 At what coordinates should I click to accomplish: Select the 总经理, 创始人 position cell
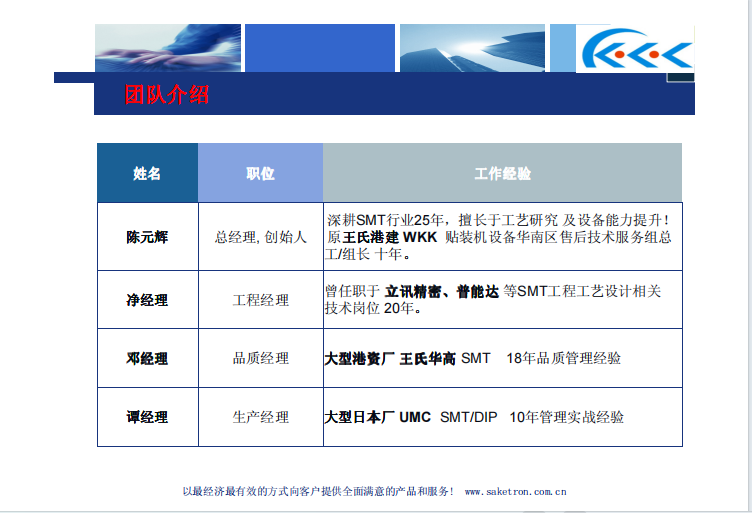pyautogui.click(x=260, y=237)
